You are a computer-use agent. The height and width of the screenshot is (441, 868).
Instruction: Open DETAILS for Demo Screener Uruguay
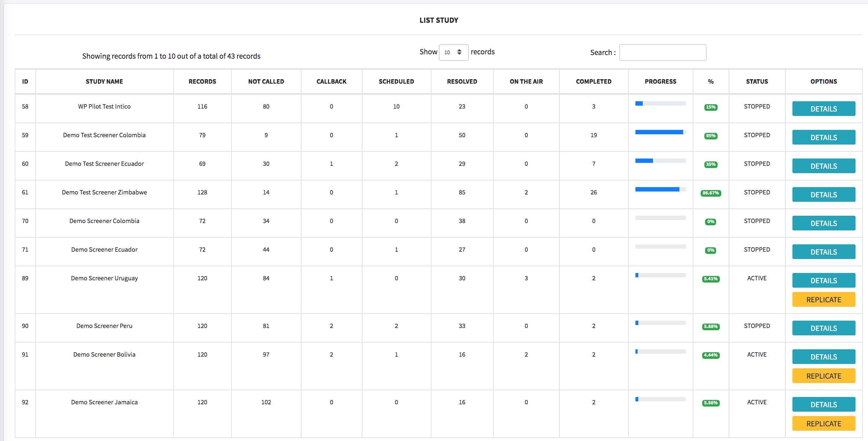pos(824,280)
